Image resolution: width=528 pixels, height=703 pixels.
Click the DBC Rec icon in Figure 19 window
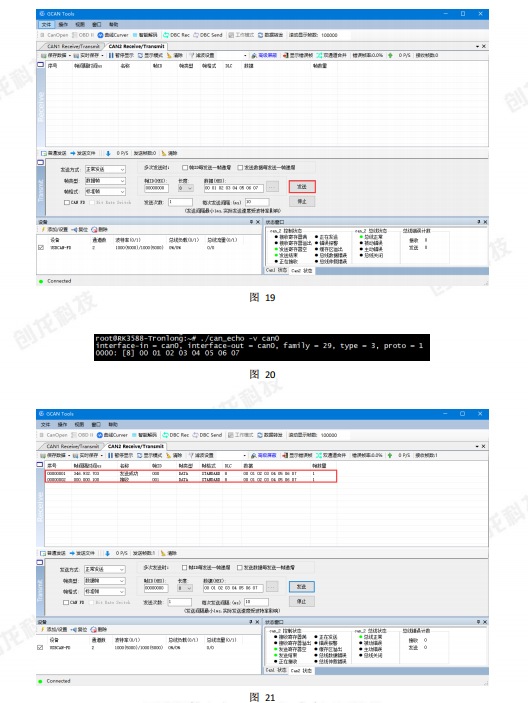166,35
